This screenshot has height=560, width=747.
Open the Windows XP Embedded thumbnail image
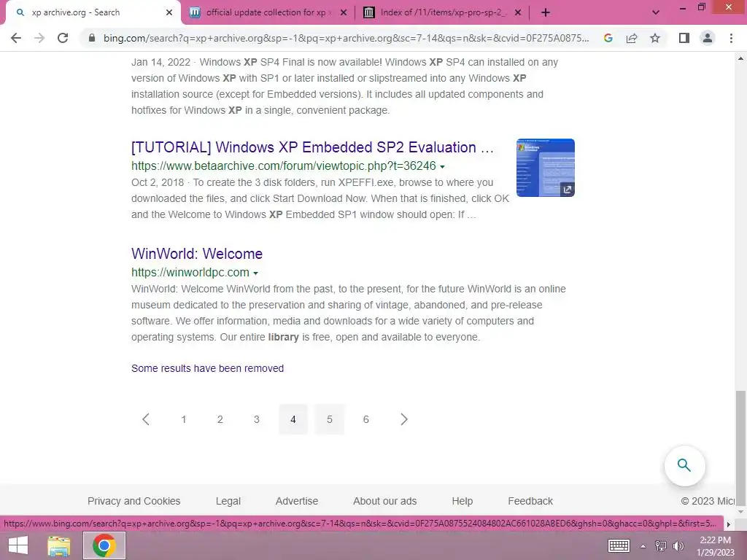(546, 168)
